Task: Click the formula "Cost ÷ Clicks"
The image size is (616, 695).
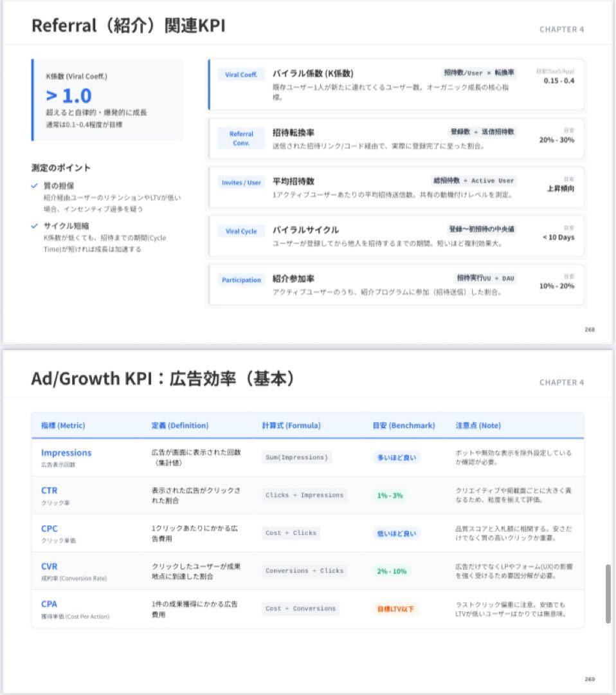Action: click(x=291, y=533)
